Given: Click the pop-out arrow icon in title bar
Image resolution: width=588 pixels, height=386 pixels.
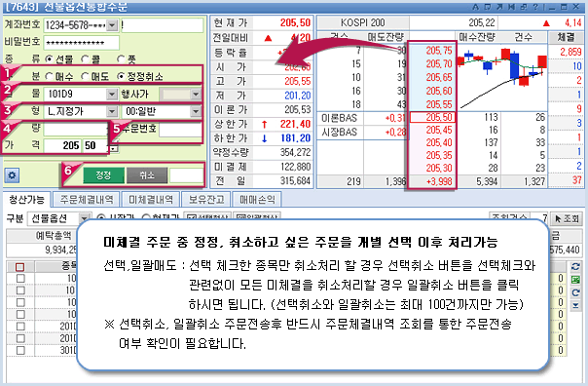Looking at the screenshot, I should click(499, 7).
